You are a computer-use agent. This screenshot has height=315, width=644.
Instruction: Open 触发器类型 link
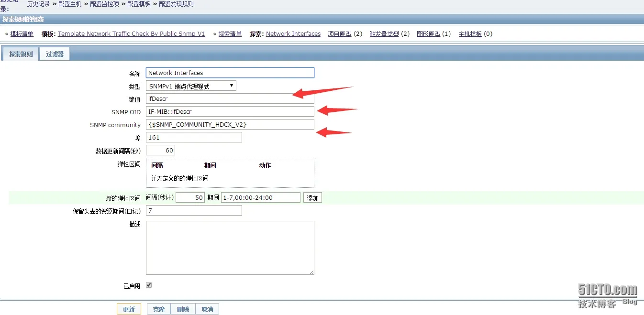tap(384, 34)
